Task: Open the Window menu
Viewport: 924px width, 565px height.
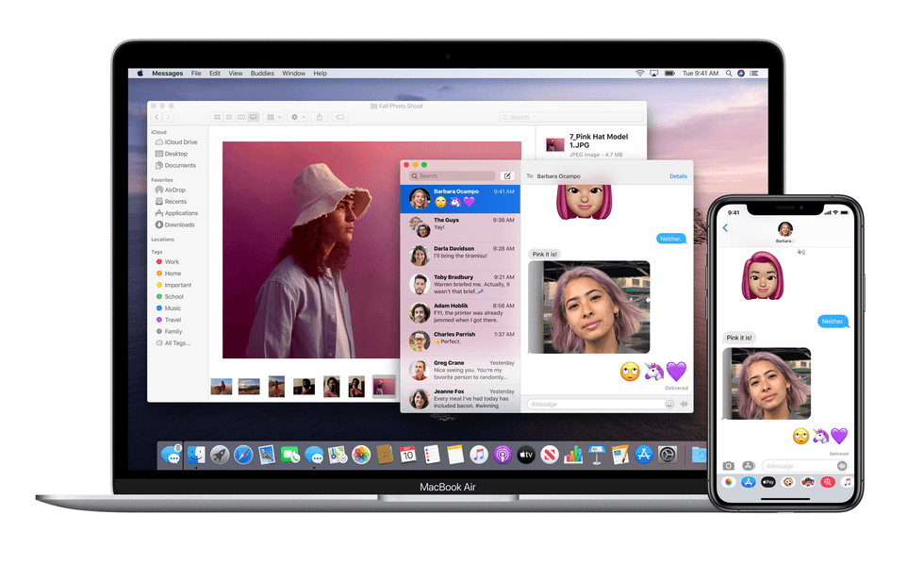Action: (x=293, y=73)
